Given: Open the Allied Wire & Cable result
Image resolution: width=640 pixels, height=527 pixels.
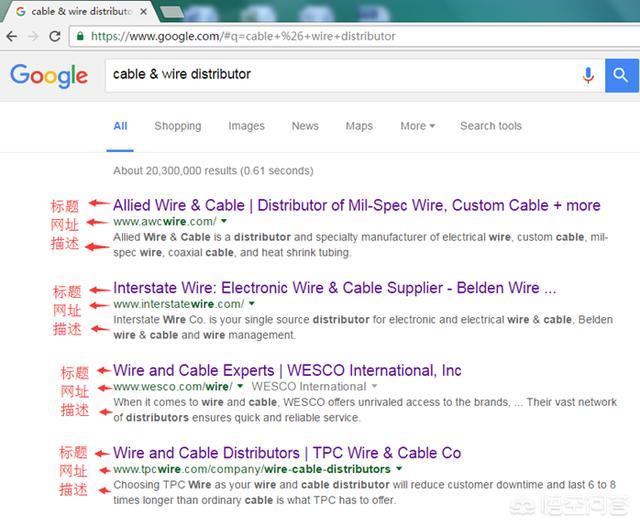Looking at the screenshot, I should tap(356, 205).
